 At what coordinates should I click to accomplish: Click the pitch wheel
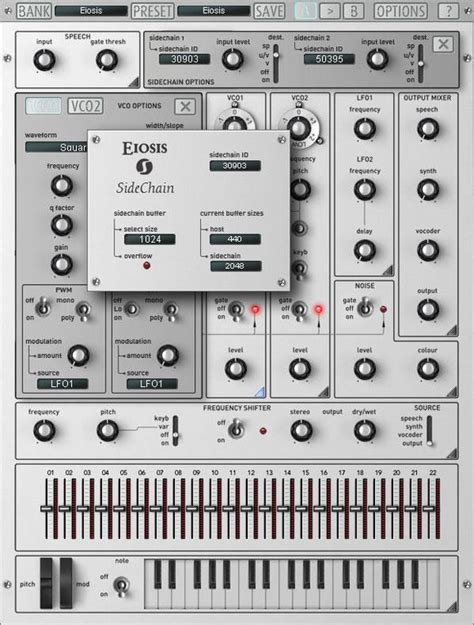tap(46, 583)
